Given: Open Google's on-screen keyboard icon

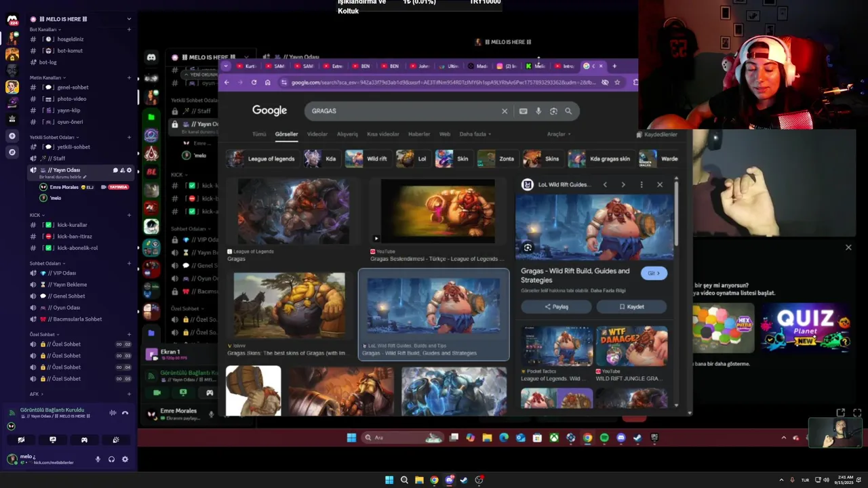Looking at the screenshot, I should pos(523,111).
